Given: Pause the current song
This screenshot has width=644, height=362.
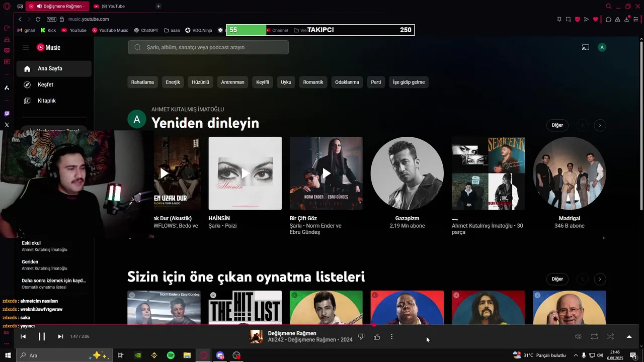Looking at the screenshot, I should coord(42,336).
